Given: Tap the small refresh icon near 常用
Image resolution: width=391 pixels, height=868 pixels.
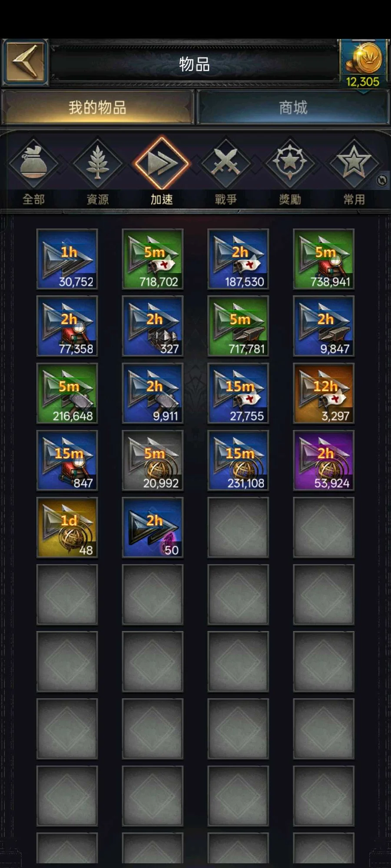Looking at the screenshot, I should click(382, 180).
